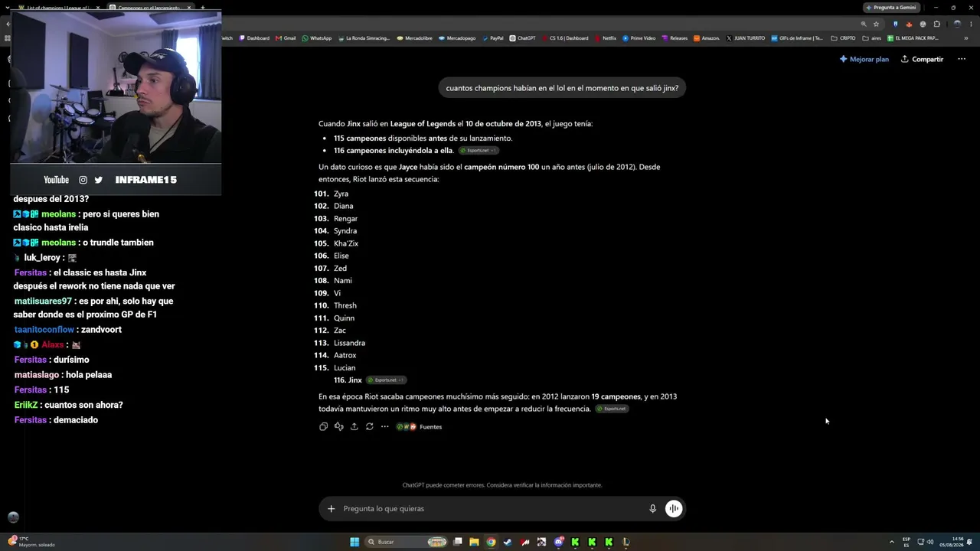Open the Gmail bookmark
Image resolution: width=980 pixels, height=551 pixels.
[x=286, y=38]
